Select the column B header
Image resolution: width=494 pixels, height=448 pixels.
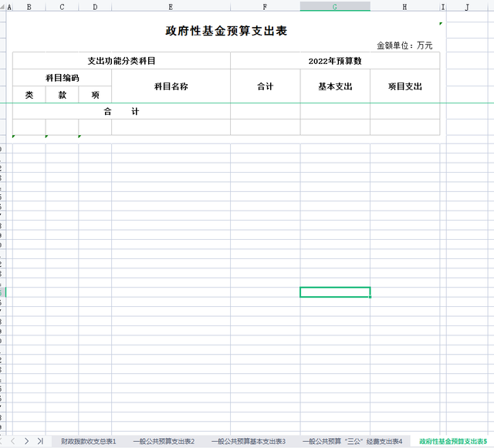[x=29, y=6]
